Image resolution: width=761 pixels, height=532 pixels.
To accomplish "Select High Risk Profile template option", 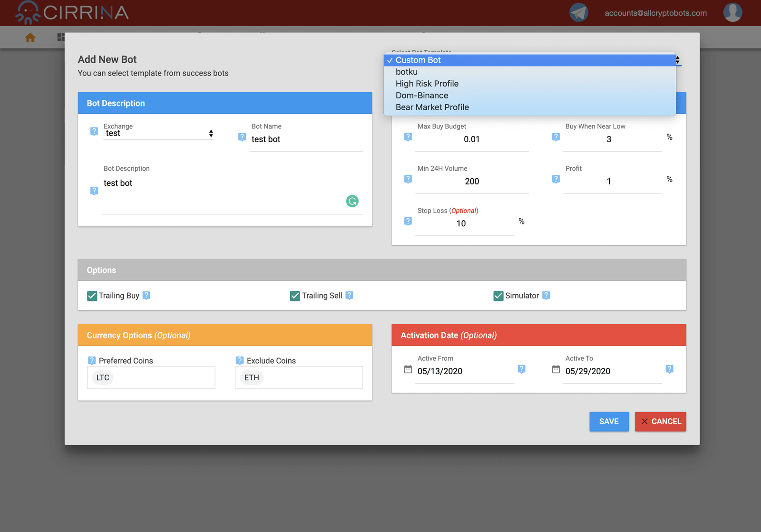I will pos(427,84).
